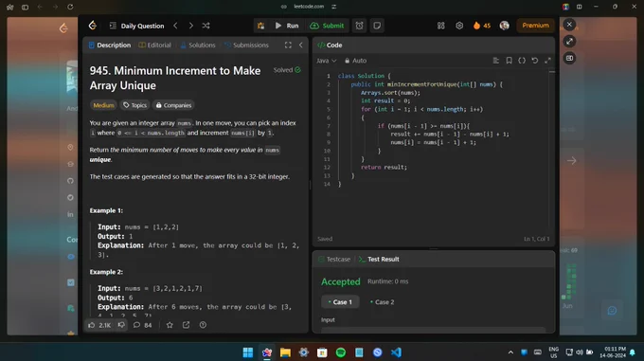Run the code

coord(287,26)
